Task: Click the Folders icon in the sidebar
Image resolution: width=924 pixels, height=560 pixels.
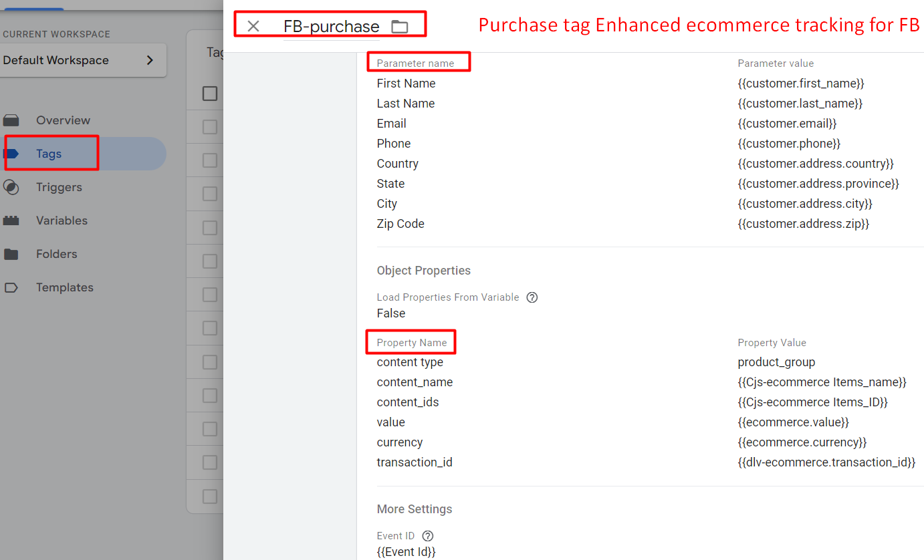Action: pyautogui.click(x=11, y=254)
